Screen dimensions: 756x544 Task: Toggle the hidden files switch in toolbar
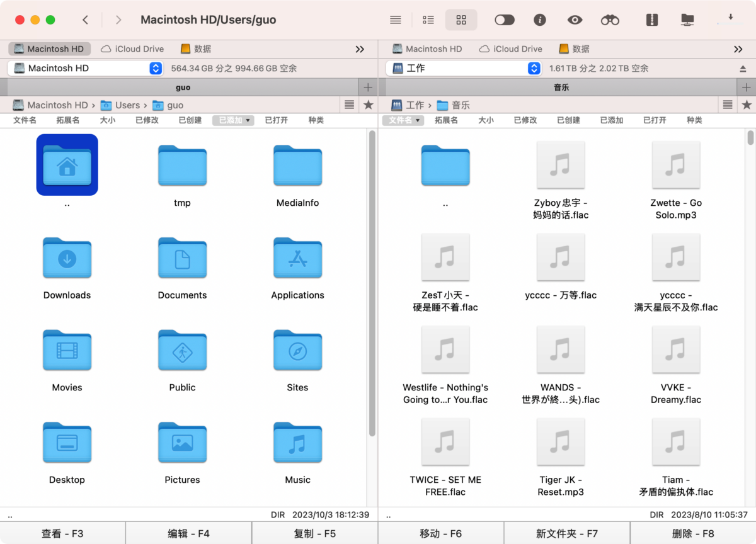pos(505,20)
